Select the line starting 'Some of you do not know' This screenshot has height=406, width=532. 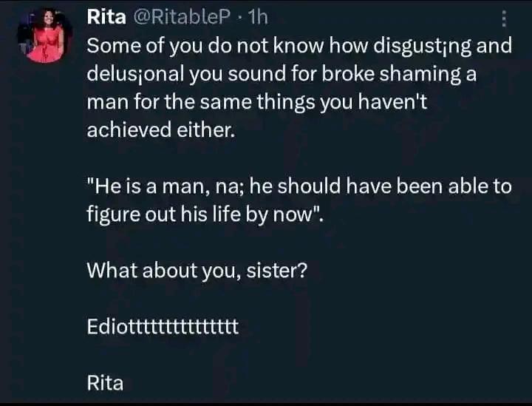[x=299, y=46]
